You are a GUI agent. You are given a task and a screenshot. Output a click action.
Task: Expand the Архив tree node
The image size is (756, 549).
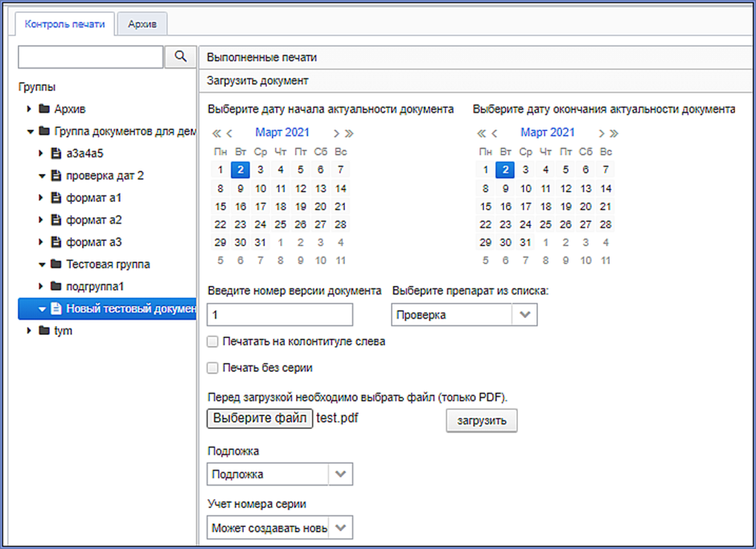pos(30,109)
